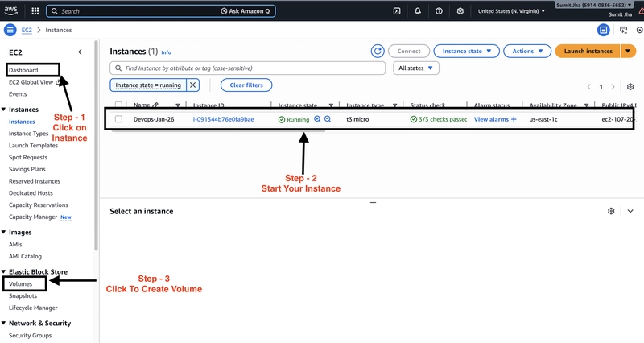Viewport: 644px width, 343px height.
Task: Refresh the instances list
Action: tap(378, 51)
